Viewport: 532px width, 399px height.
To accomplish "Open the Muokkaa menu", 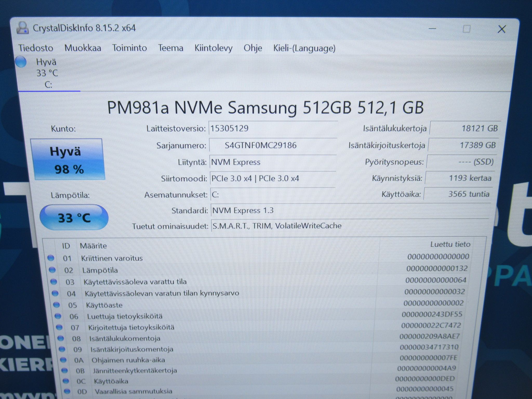I will point(83,48).
